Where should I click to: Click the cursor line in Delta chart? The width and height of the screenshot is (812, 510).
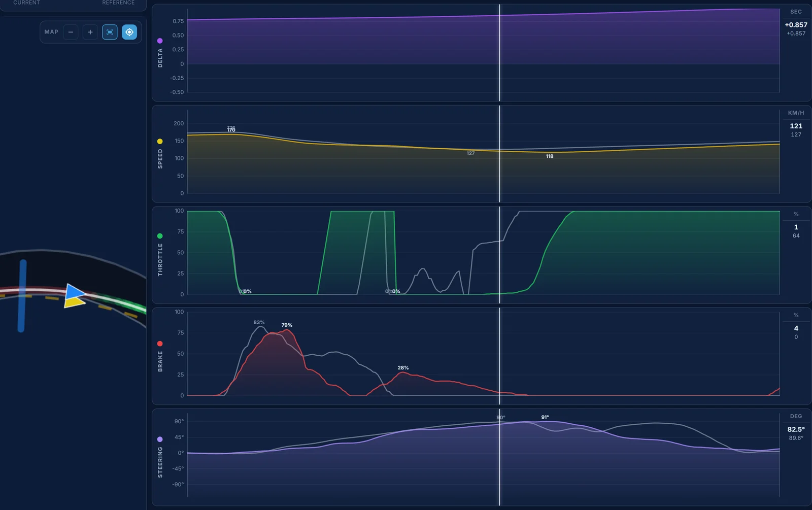(499, 53)
